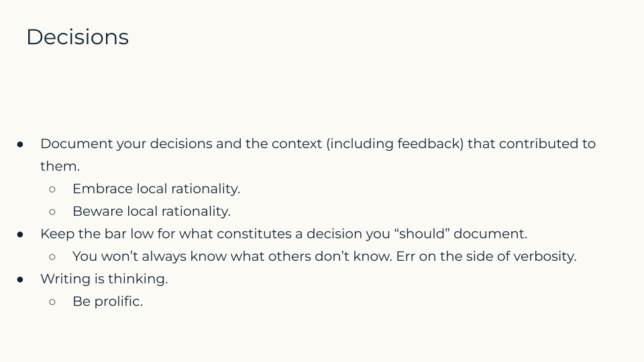Select the text Beware local rationality
644x362 pixels.
[x=152, y=211]
